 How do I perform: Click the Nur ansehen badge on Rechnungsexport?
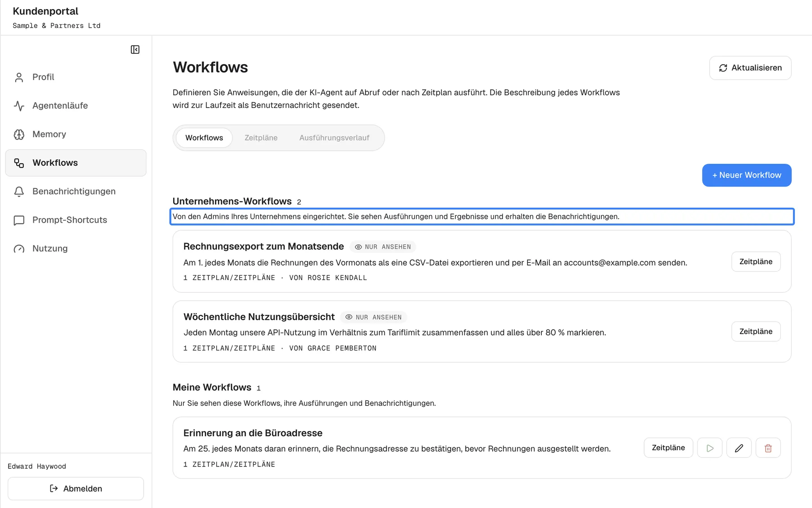pos(383,247)
